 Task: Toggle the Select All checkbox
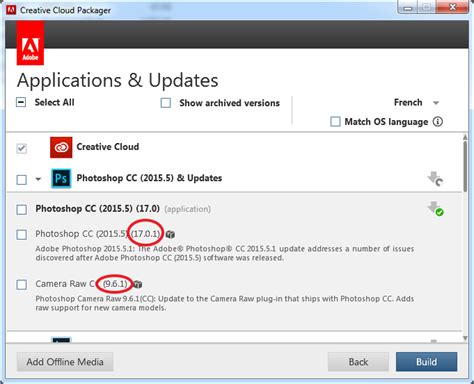[21, 102]
